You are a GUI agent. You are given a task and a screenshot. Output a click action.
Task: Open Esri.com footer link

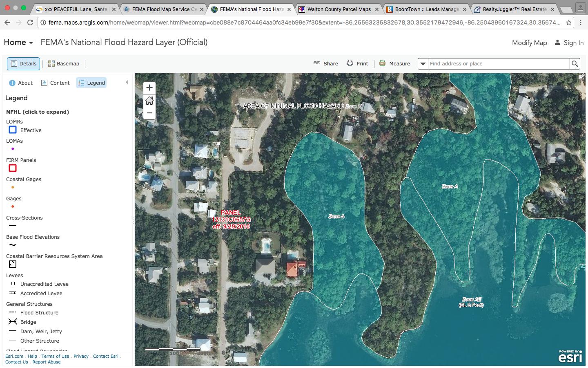click(14, 356)
